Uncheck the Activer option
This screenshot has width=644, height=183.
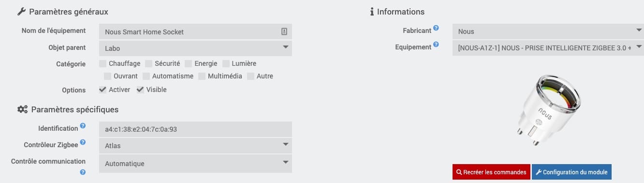pyautogui.click(x=103, y=90)
